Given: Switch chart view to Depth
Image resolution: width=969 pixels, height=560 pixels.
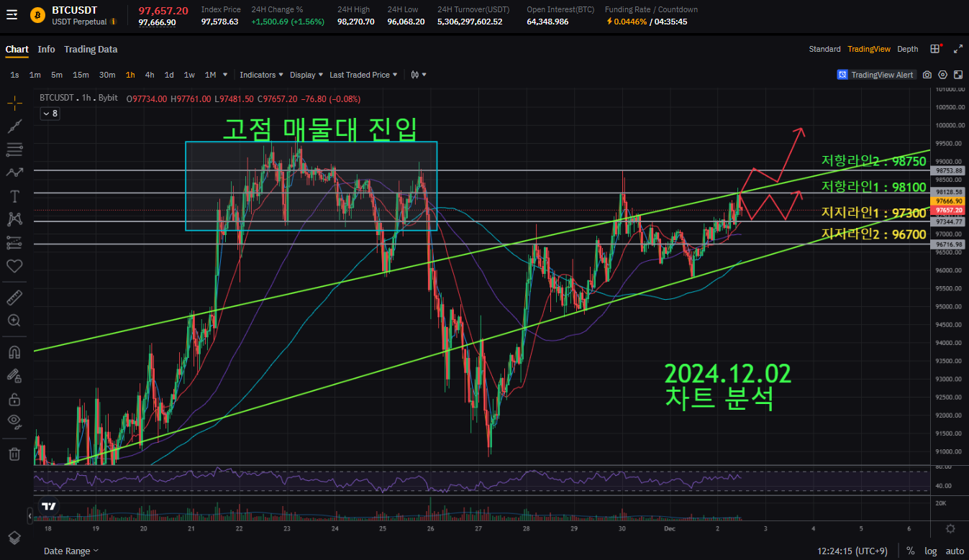Looking at the screenshot, I should coord(907,49).
